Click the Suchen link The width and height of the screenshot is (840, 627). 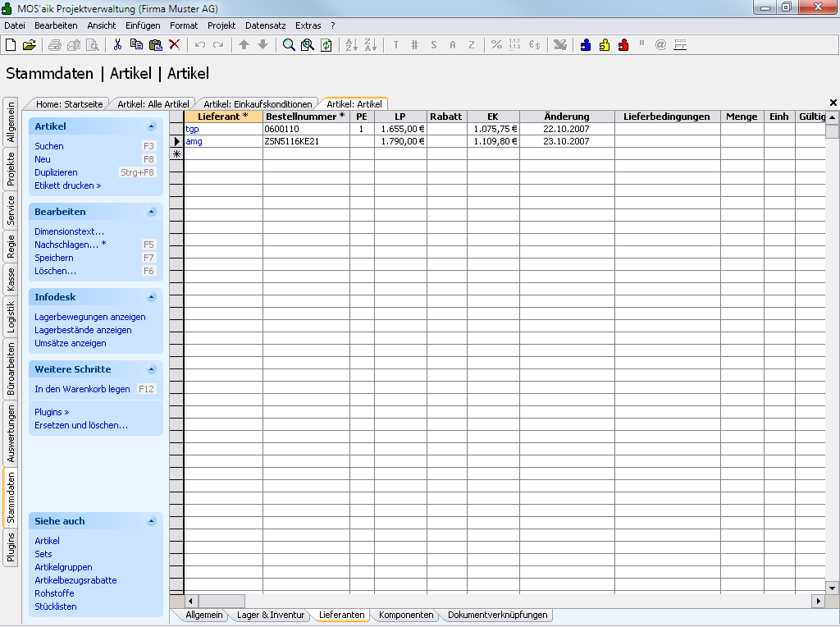(x=49, y=146)
